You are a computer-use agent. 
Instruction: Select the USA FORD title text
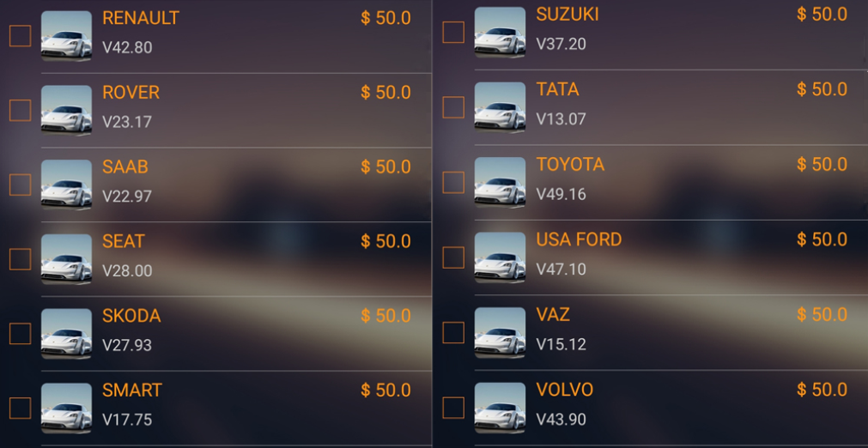coord(579,239)
